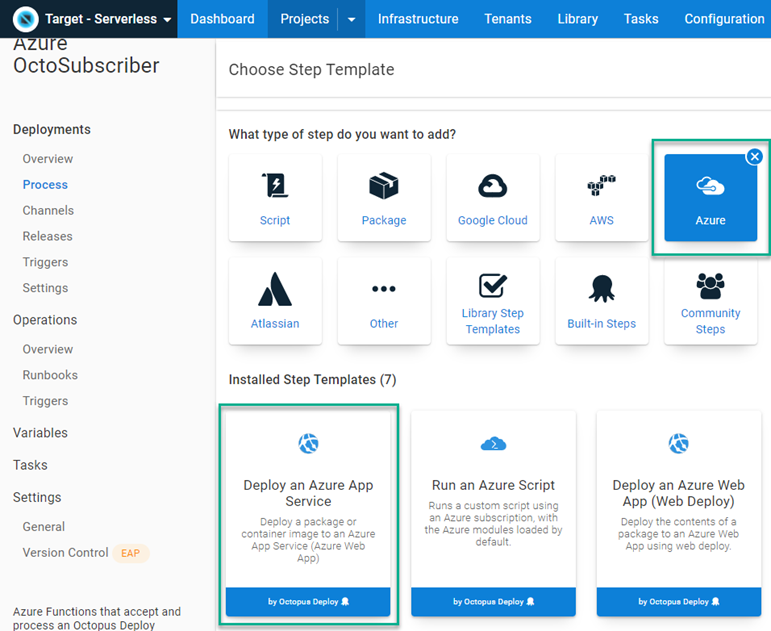Viewport: 771px width, 631px height.
Task: Click Deploy an Azure App Service icon
Action: click(308, 444)
